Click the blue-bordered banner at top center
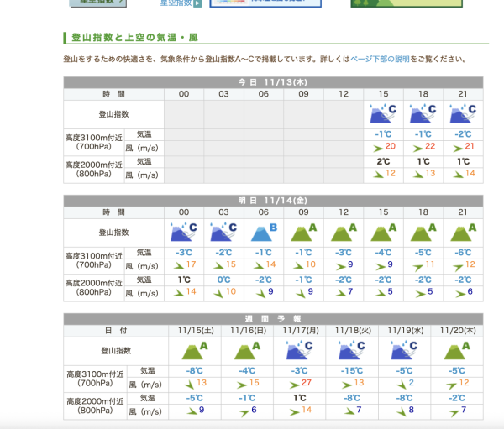The height and width of the screenshot is (429, 504). coord(265,3)
